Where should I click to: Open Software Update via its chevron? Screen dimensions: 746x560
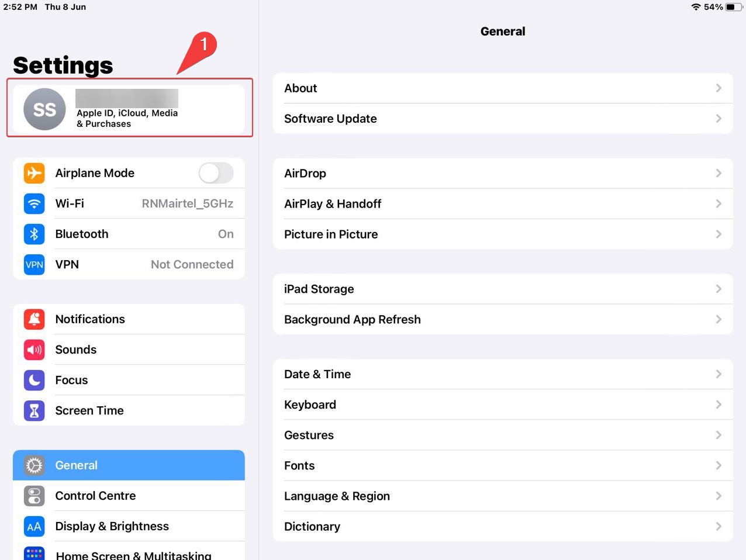[719, 119]
